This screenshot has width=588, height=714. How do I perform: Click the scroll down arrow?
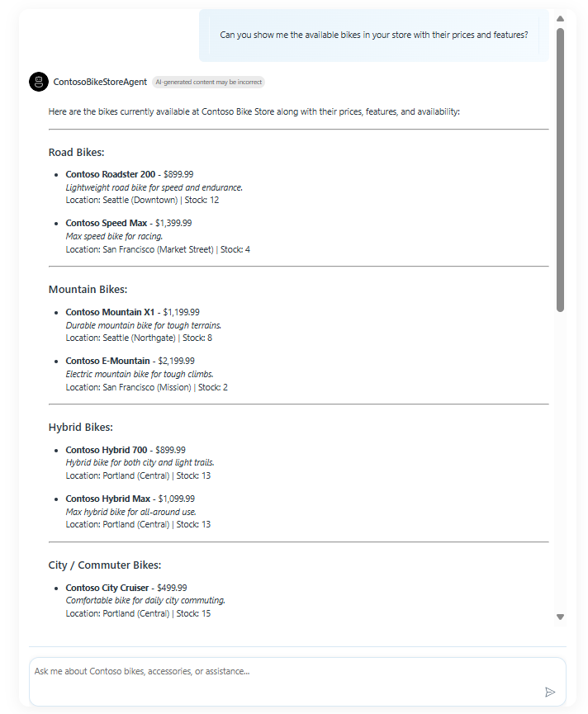tap(560, 617)
